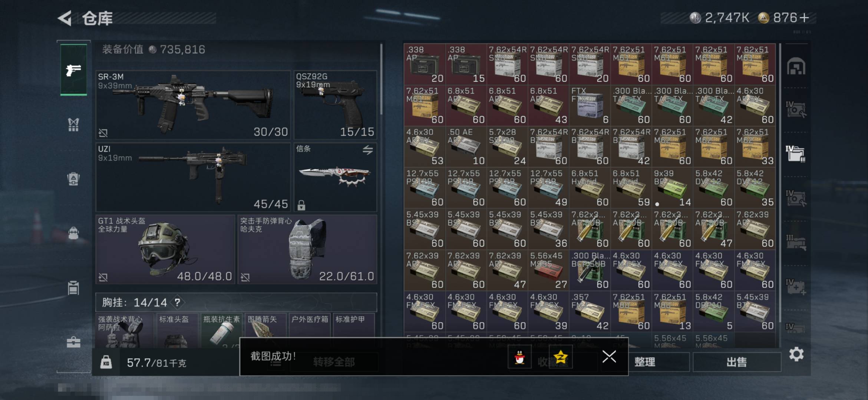Switch to the III storage container tab
This screenshot has height=400, width=868.
pos(796,242)
